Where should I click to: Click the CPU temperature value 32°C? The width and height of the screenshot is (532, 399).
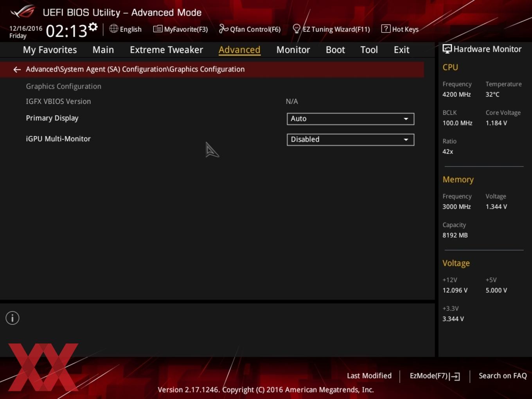(x=492, y=94)
